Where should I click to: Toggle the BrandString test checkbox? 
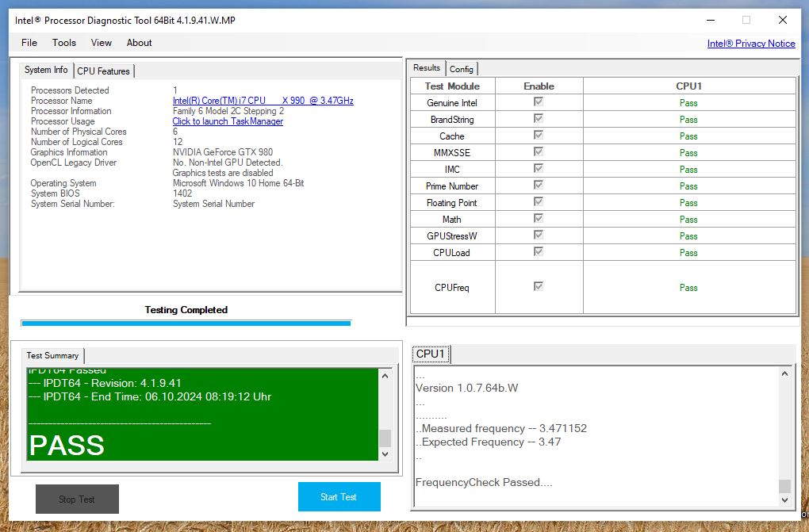coord(538,118)
